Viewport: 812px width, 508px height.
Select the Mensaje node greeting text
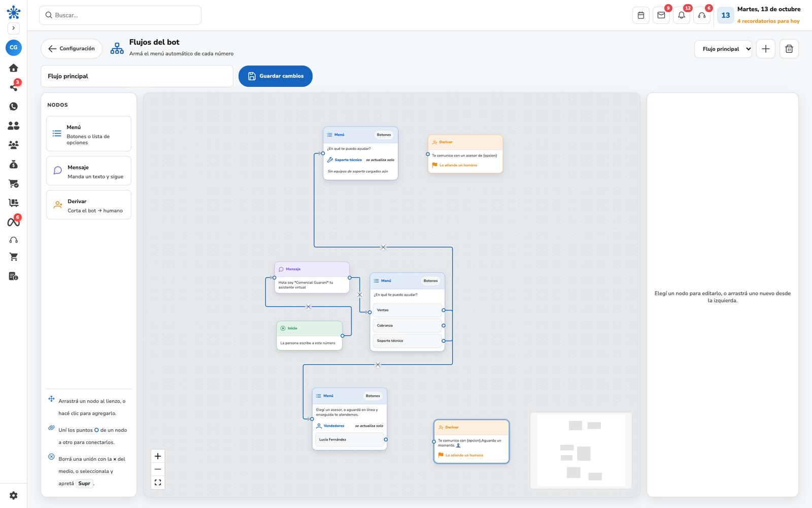pos(306,285)
